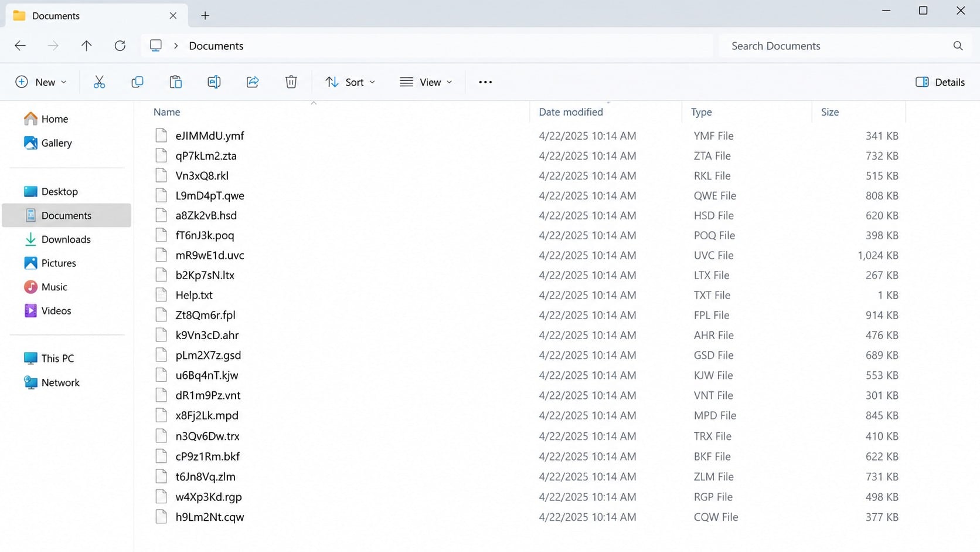Click the TXT File type cell
Image resolution: width=980 pixels, height=552 pixels.
click(x=712, y=296)
